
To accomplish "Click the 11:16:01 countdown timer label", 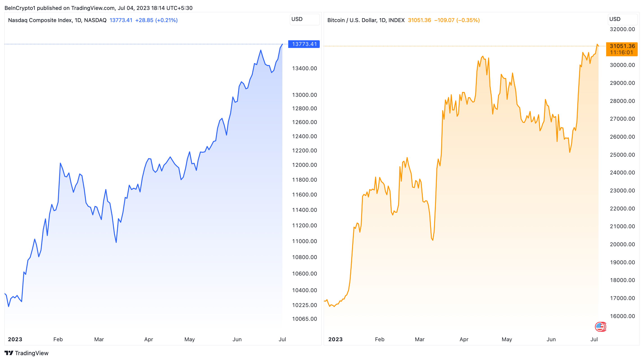I will pos(621,52).
